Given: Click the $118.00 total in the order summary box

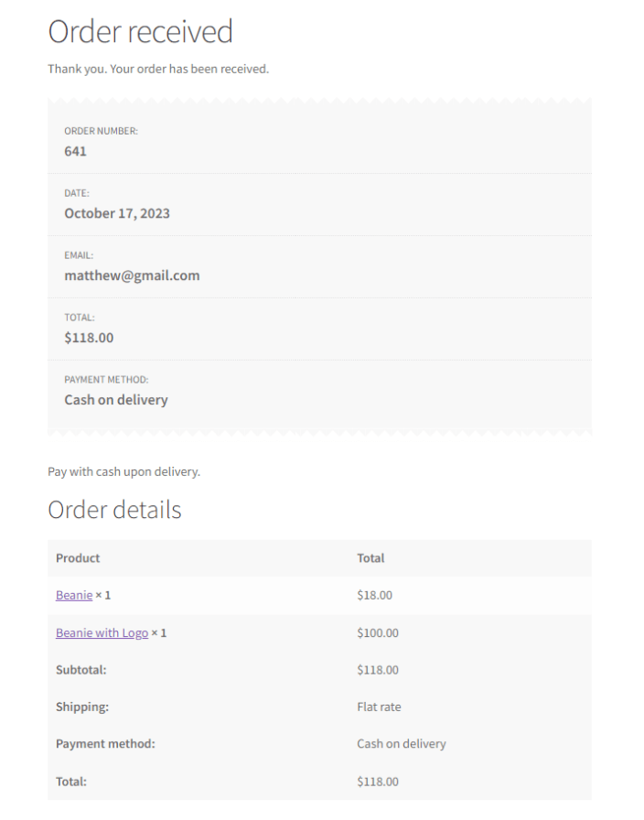Looking at the screenshot, I should point(89,338).
